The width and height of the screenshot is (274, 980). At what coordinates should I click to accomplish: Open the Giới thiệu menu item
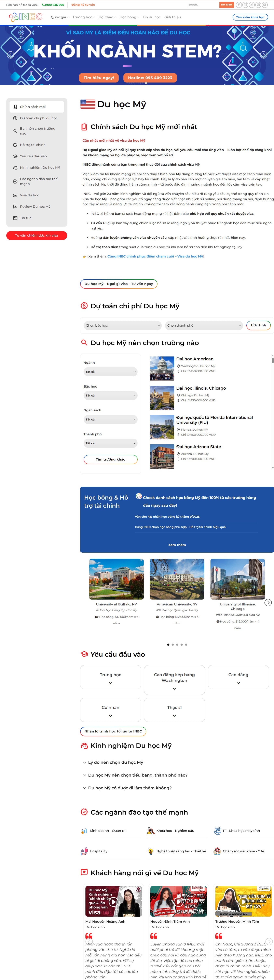pos(173,17)
